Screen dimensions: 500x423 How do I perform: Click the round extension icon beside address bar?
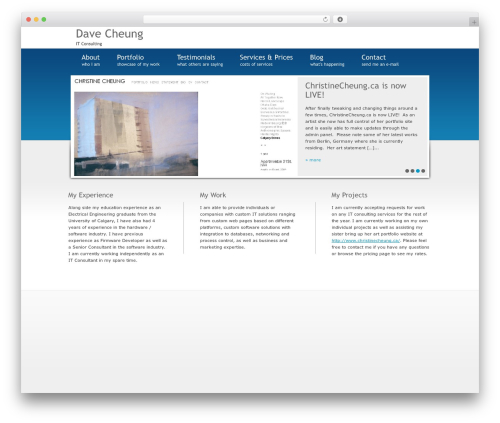(340, 19)
